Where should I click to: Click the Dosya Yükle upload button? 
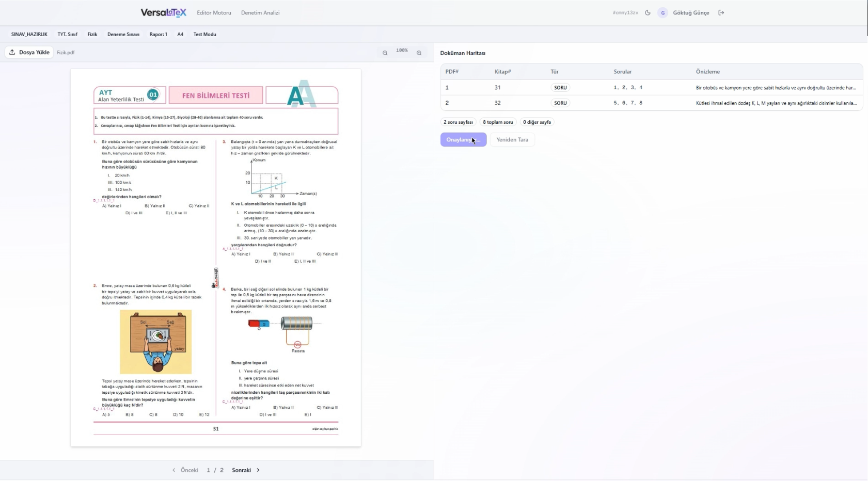click(29, 52)
